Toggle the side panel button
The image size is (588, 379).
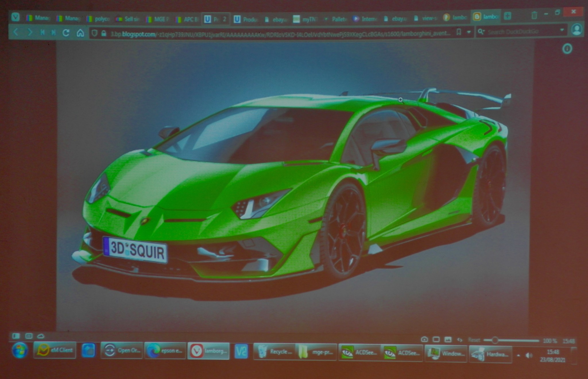[16, 336]
